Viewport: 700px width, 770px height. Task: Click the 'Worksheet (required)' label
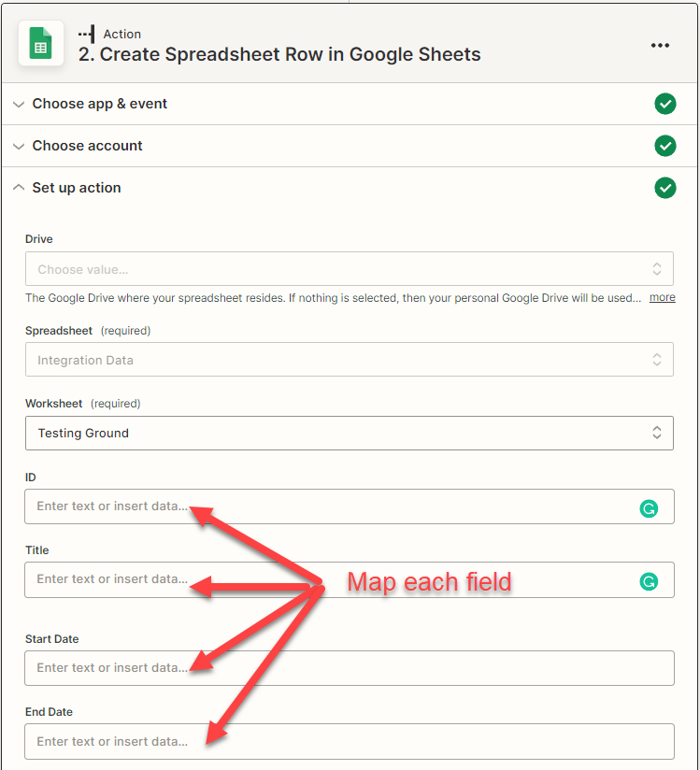coord(83,404)
